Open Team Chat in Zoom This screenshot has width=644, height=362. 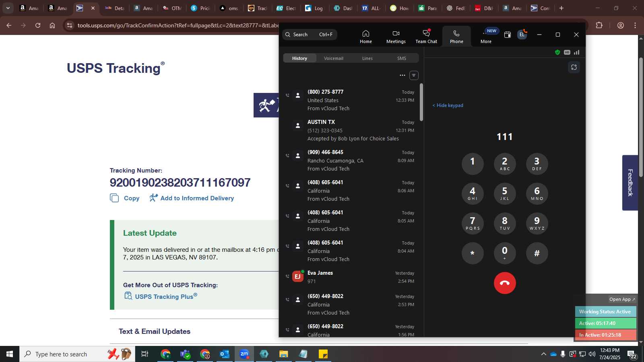[426, 37]
